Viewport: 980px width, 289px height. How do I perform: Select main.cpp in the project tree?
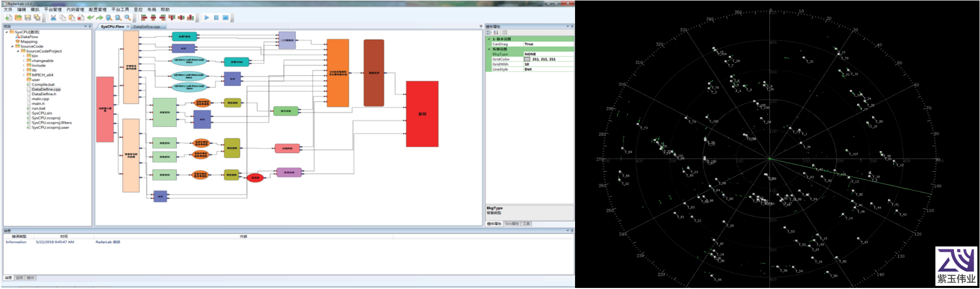40,99
